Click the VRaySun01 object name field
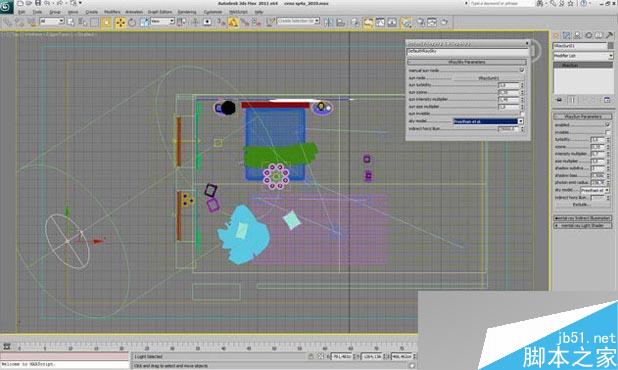 point(580,46)
